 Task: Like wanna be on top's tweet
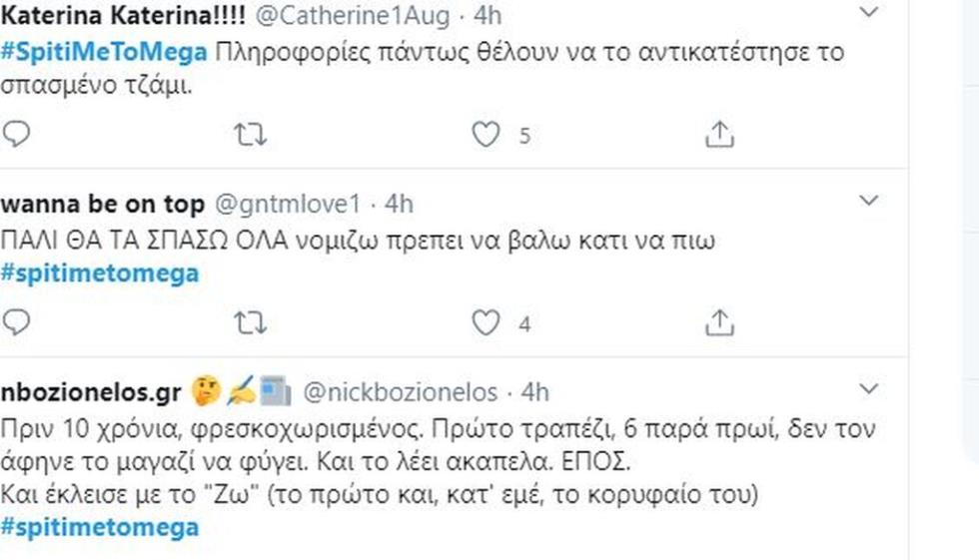tap(486, 322)
